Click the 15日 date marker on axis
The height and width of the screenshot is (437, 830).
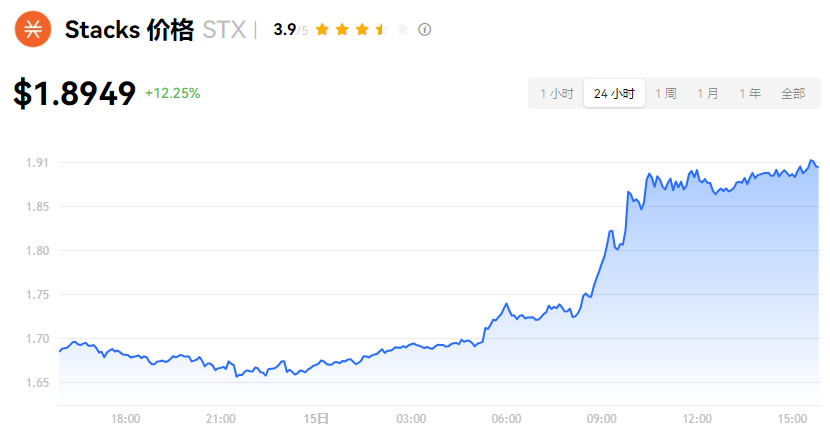point(316,417)
